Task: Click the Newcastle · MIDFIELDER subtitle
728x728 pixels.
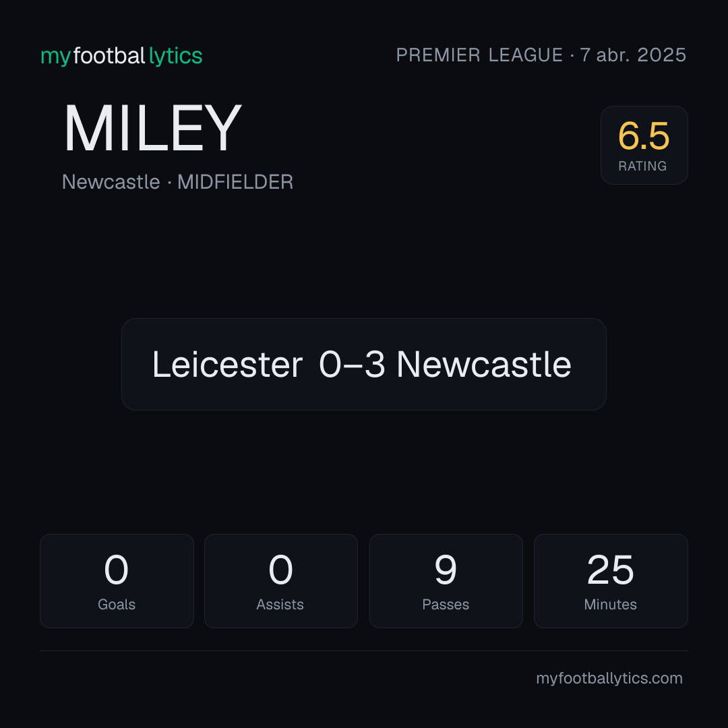Action: (177, 181)
